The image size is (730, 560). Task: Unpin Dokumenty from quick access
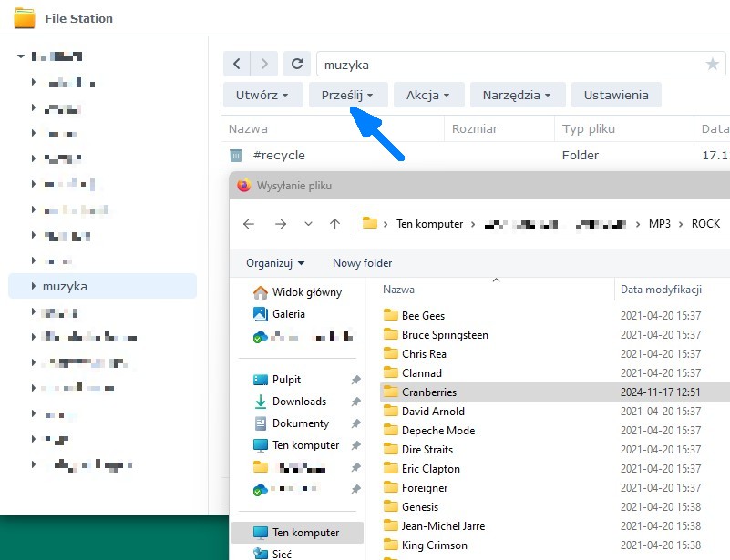click(x=355, y=423)
